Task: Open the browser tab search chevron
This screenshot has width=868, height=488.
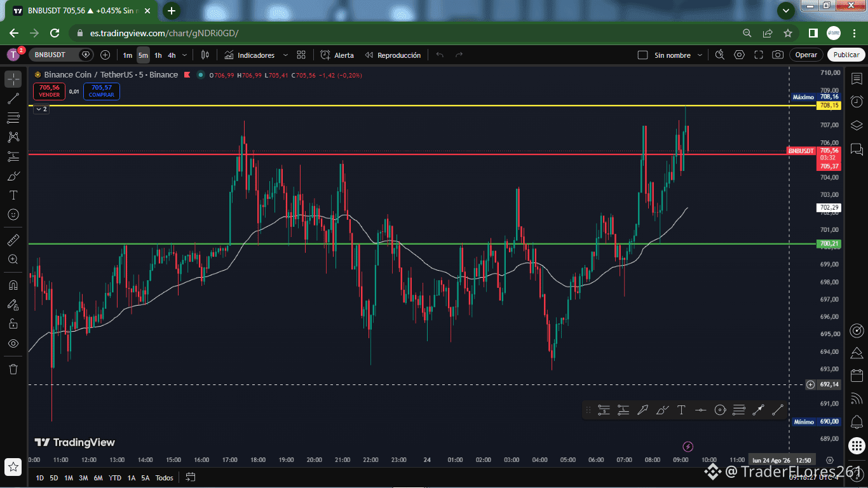Action: [786, 10]
